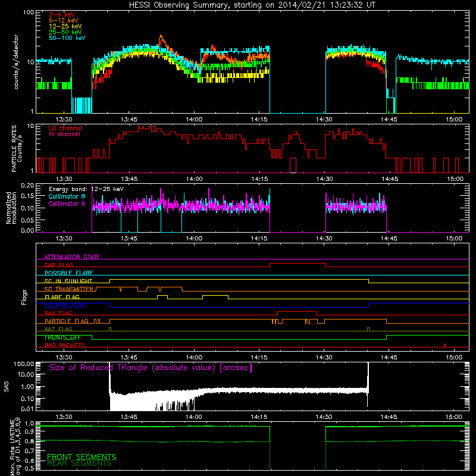Click the red Bad Packets spike marker
Screen dimensions: 476x476
click(444, 345)
